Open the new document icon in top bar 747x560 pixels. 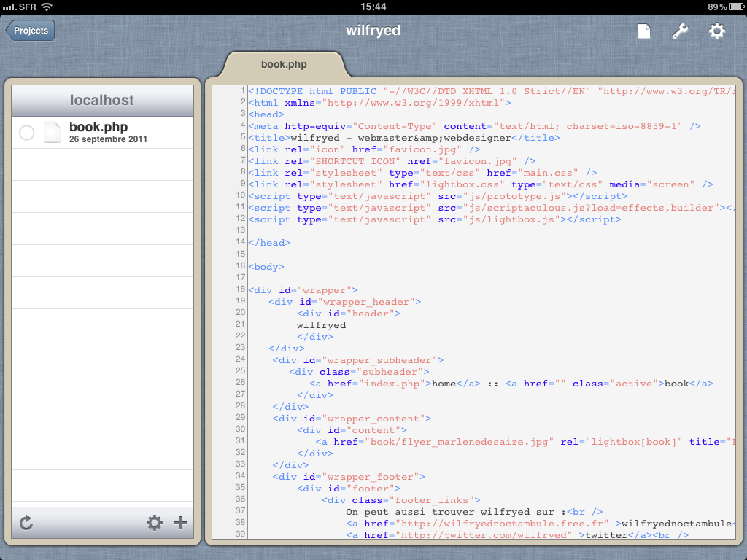coord(643,31)
